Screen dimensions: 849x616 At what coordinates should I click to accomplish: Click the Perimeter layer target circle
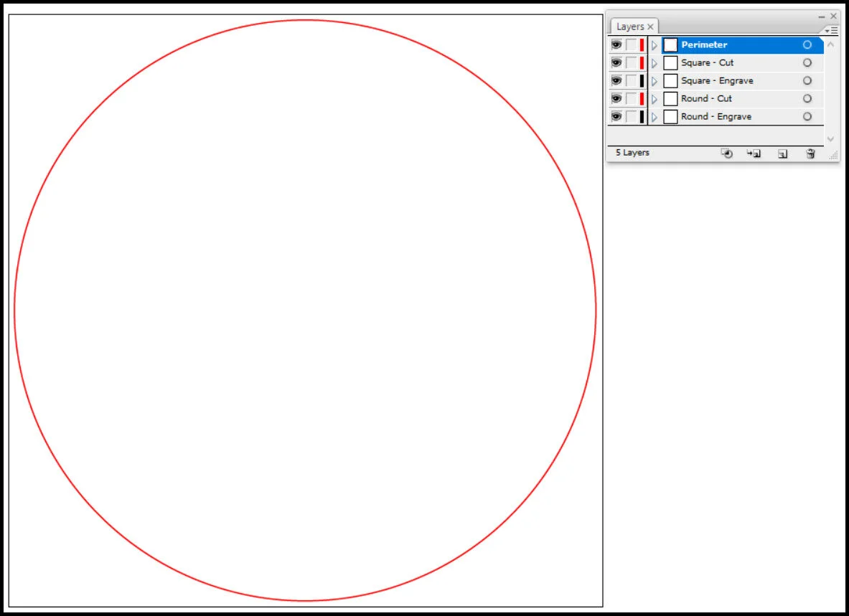(807, 45)
